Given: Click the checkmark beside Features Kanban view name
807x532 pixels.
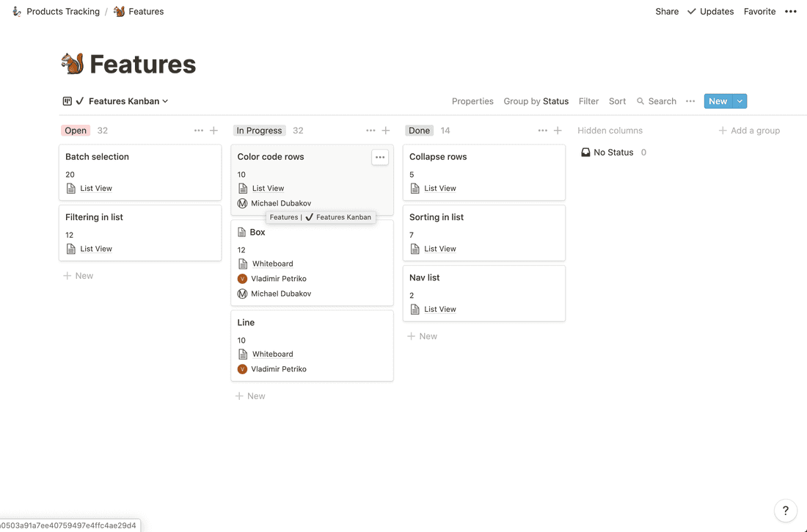Looking at the screenshot, I should tap(80, 101).
